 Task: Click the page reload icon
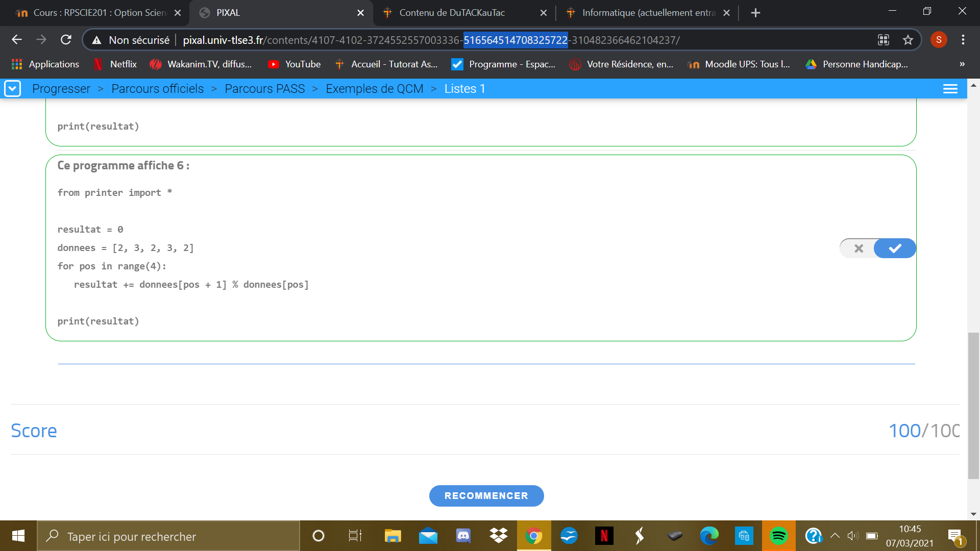tap(66, 40)
